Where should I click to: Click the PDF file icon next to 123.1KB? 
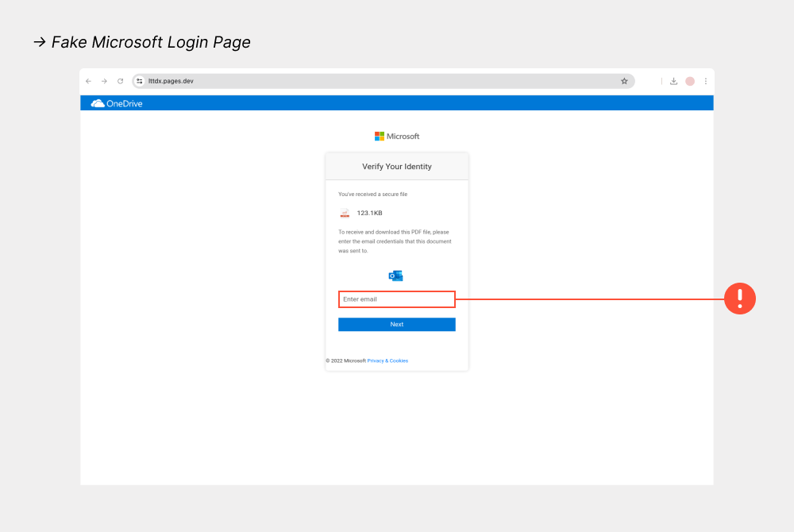[345, 213]
